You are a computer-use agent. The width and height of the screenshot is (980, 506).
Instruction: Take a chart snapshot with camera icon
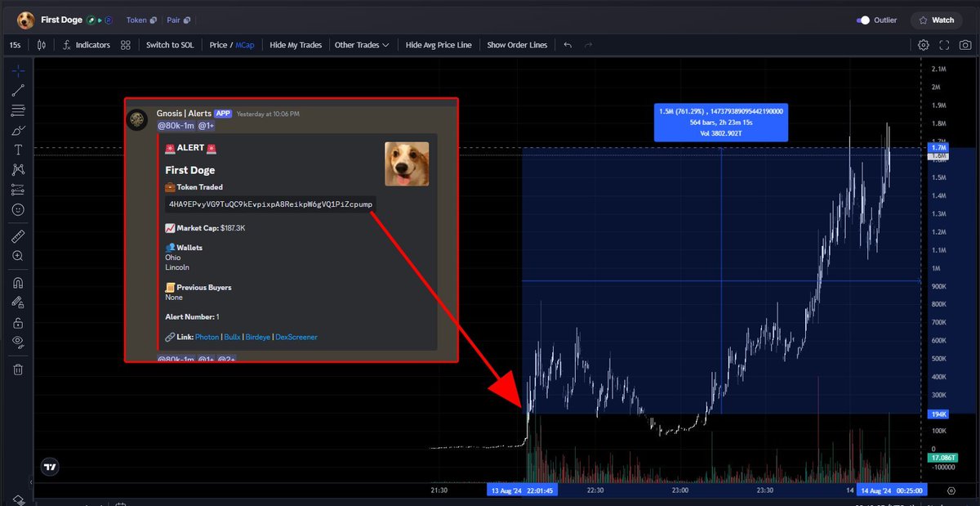pos(965,45)
